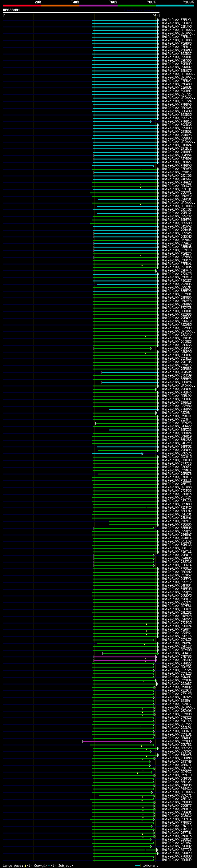Image resolution: width=197 pixels, height=868 pixels.
Task: Select hit label UniRef100_Q2LAK1
Action: (x=176, y=609)
